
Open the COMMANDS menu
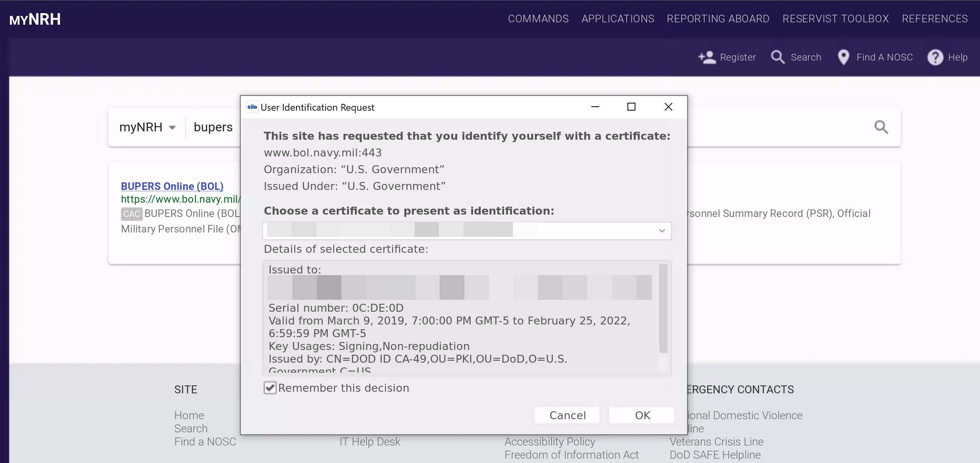(x=538, y=19)
